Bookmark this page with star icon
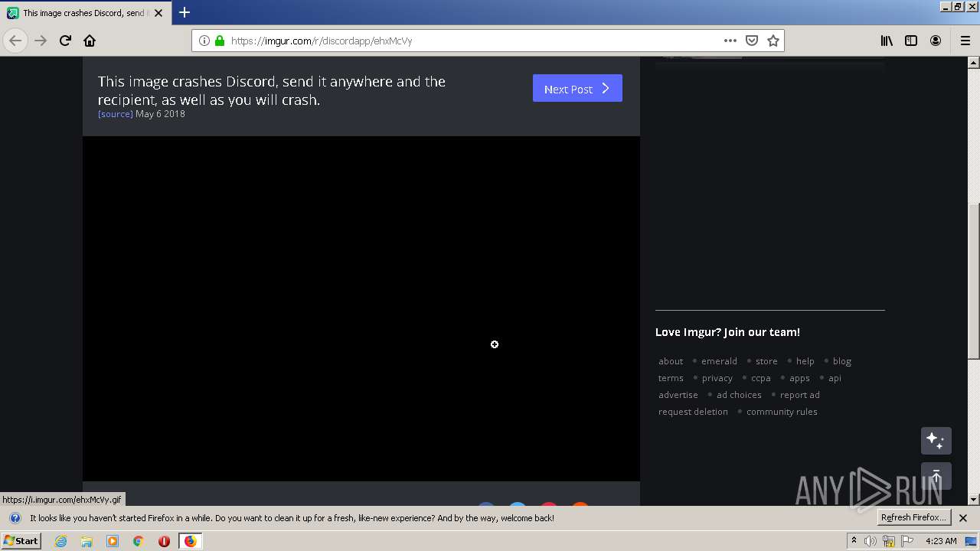The height and width of the screenshot is (551, 980). (773, 41)
